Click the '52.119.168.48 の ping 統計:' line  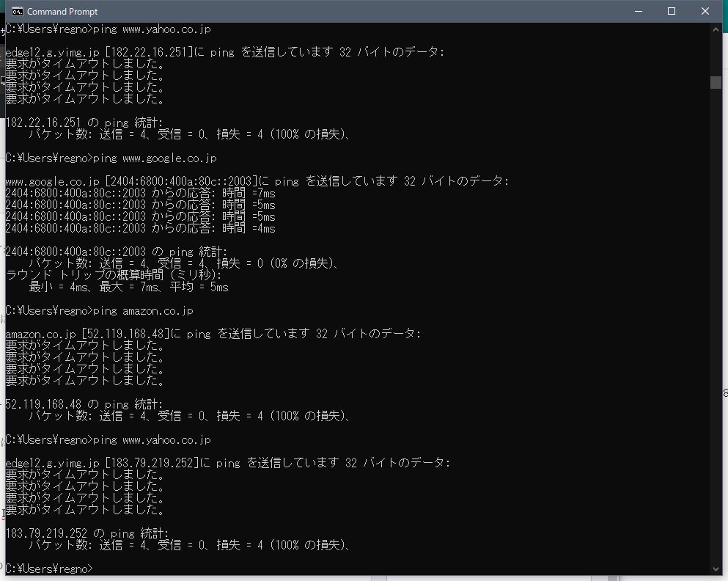84,404
